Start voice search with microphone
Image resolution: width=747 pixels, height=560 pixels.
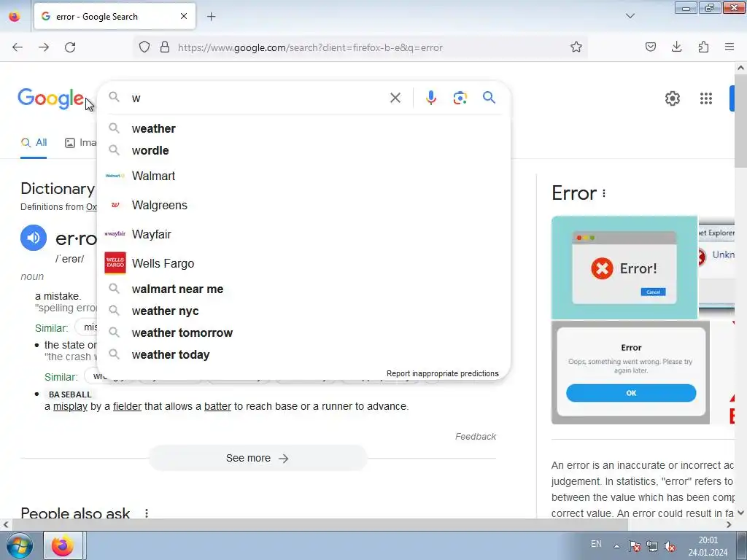pyautogui.click(x=430, y=98)
